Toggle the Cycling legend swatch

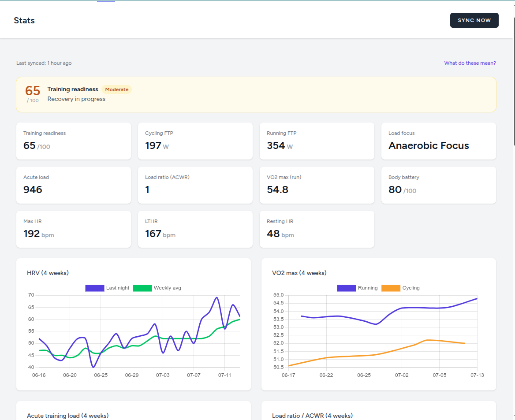[391, 288]
